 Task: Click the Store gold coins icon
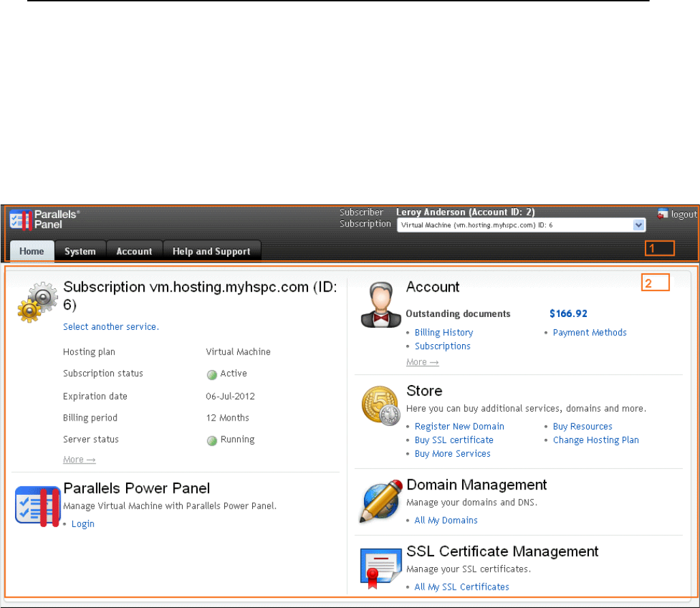pyautogui.click(x=381, y=406)
